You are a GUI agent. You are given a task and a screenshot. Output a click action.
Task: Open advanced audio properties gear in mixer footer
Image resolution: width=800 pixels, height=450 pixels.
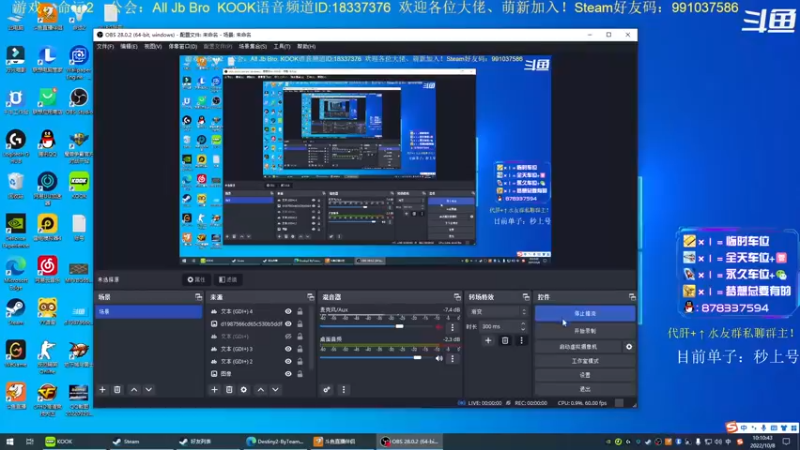pos(327,390)
